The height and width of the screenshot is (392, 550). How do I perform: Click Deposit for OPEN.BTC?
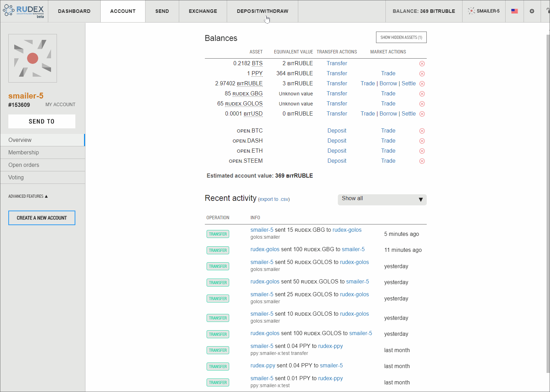(337, 131)
